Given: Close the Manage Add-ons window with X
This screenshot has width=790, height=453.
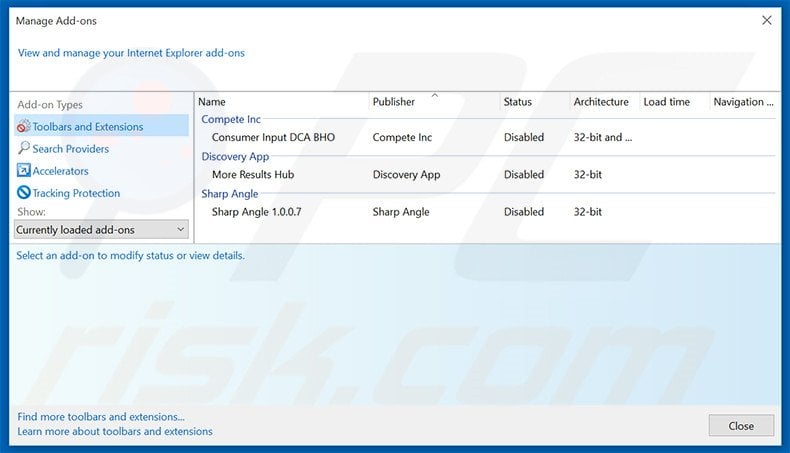Looking at the screenshot, I should point(766,20).
